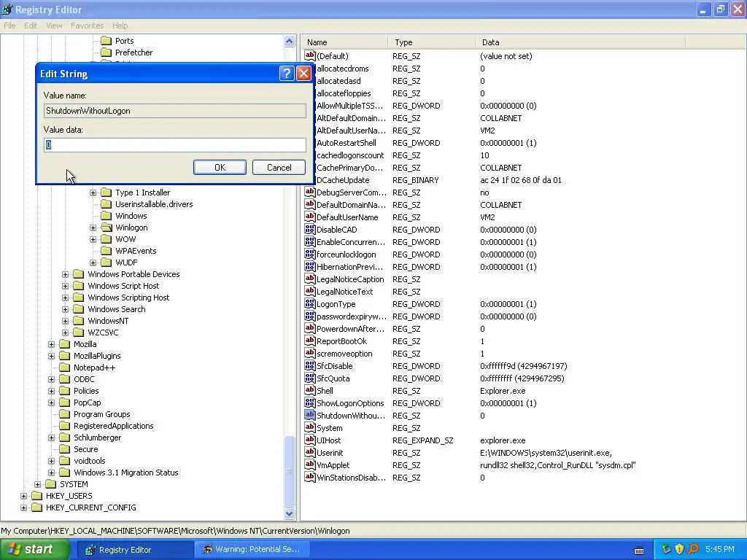The image size is (747, 560).
Task: Click inside the Value data field
Action: [x=175, y=145]
